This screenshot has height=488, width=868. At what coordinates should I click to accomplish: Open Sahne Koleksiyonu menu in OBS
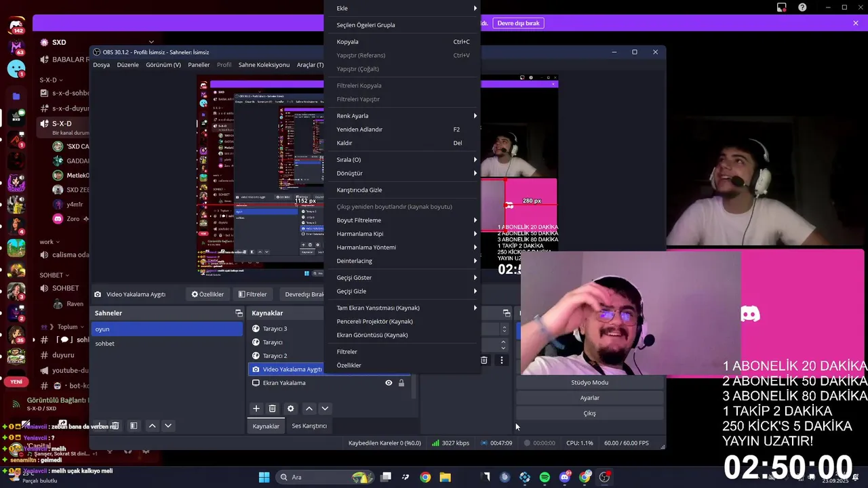click(264, 65)
